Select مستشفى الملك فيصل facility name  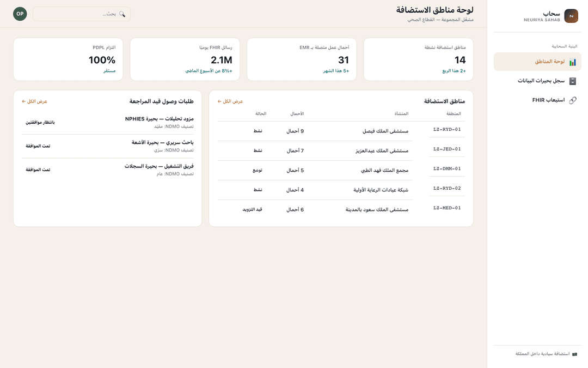pos(385,131)
